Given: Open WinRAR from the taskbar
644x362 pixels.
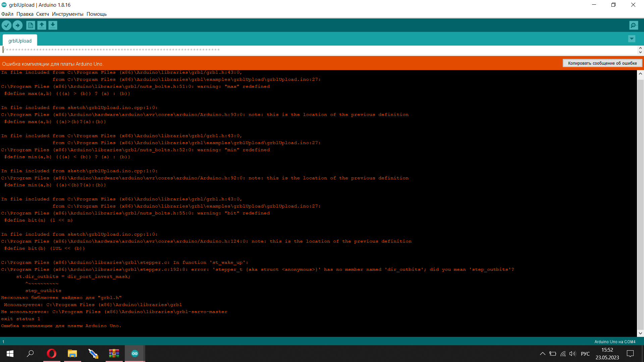Looking at the screenshot, I should point(114,354).
